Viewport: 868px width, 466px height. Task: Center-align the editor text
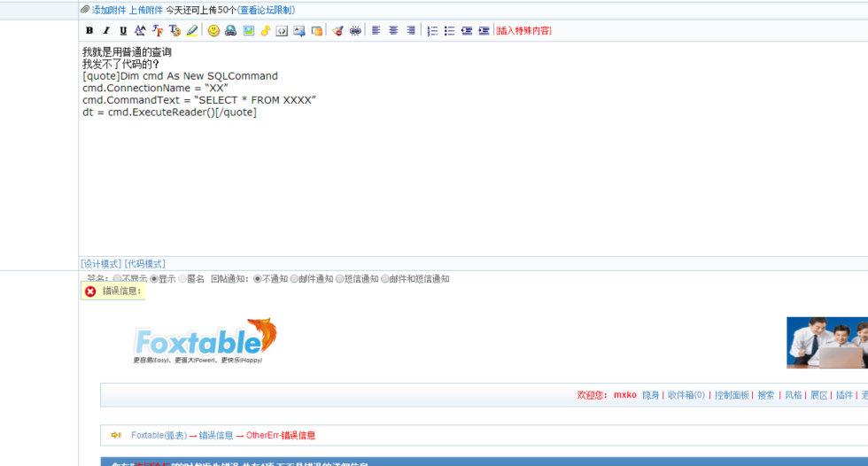click(x=393, y=30)
